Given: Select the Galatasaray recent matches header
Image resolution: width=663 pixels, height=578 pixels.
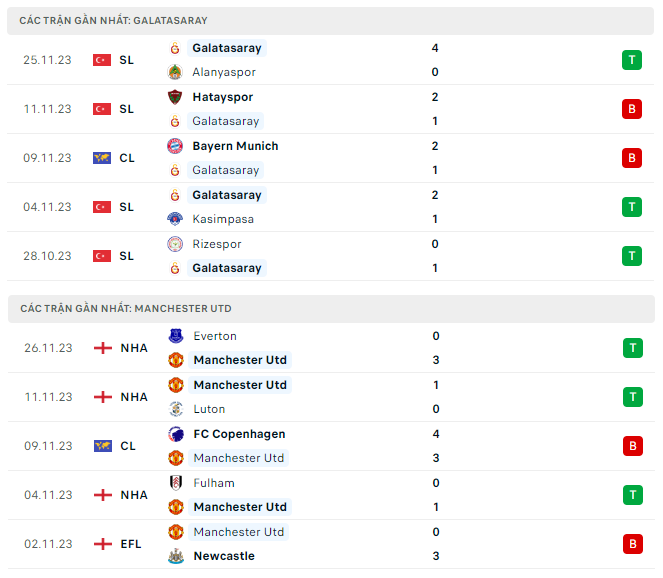Looking at the screenshot, I should [113, 21].
